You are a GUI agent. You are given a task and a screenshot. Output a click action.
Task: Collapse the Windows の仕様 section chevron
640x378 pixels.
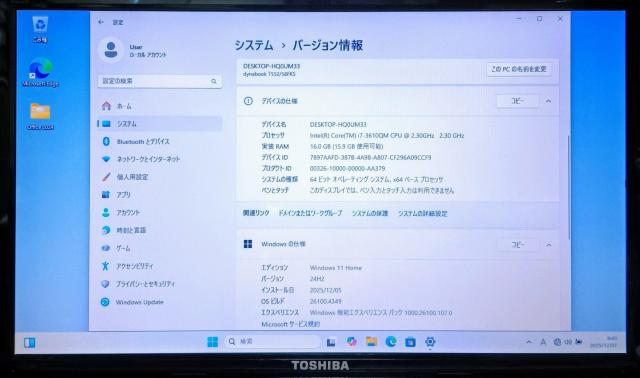(549, 245)
